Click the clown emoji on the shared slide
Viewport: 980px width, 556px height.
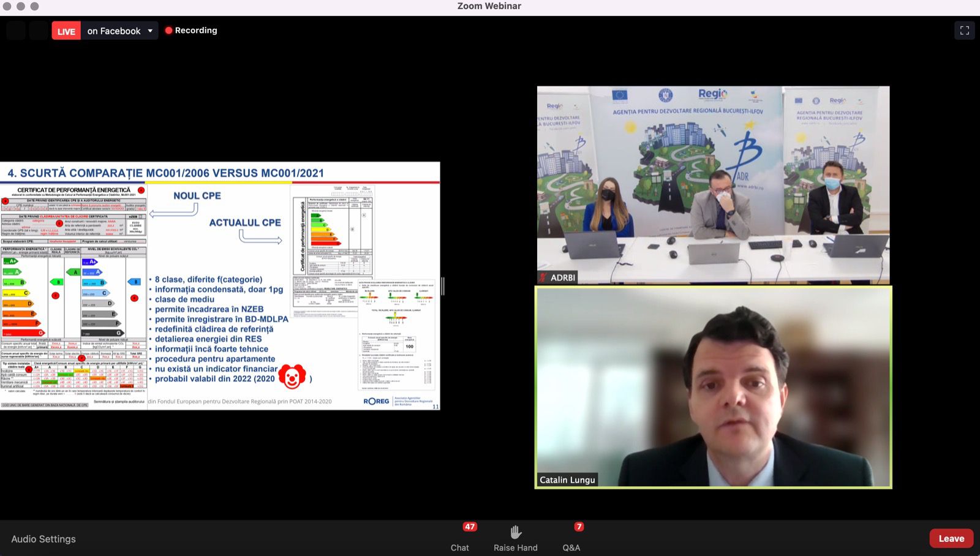(x=292, y=377)
